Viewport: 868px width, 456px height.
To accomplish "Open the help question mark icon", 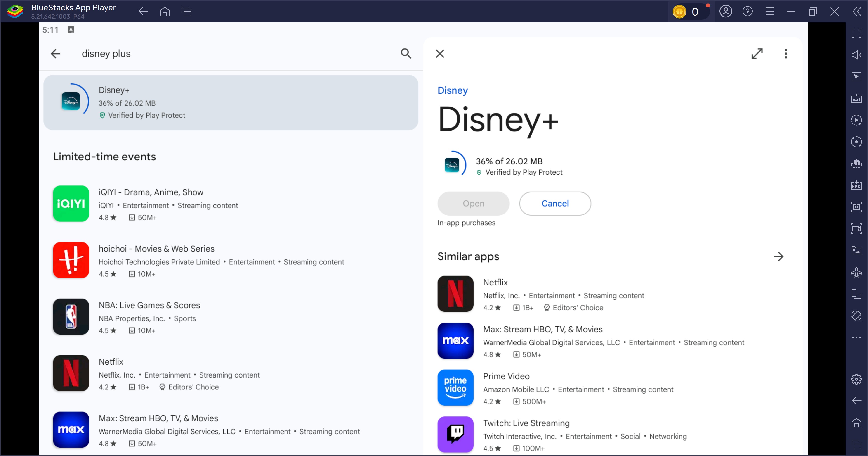I will pos(747,12).
